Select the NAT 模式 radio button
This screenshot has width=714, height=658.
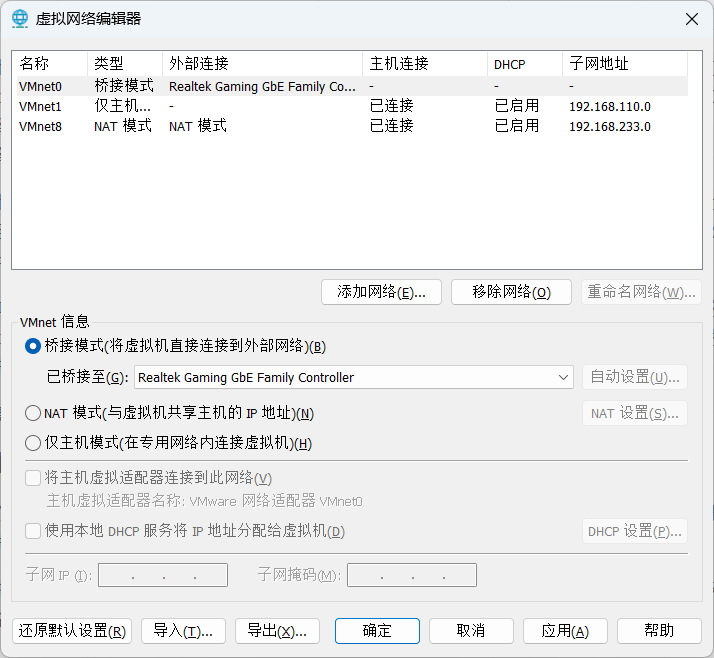click(x=33, y=413)
